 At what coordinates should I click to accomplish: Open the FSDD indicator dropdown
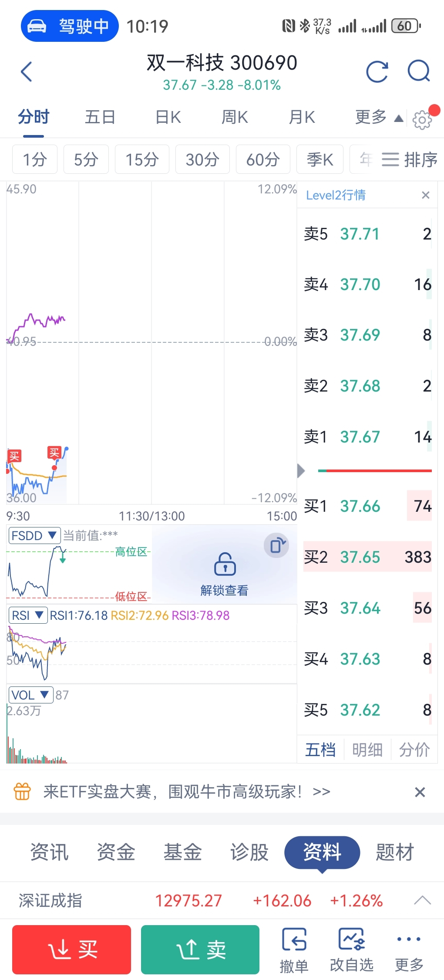pyautogui.click(x=34, y=535)
